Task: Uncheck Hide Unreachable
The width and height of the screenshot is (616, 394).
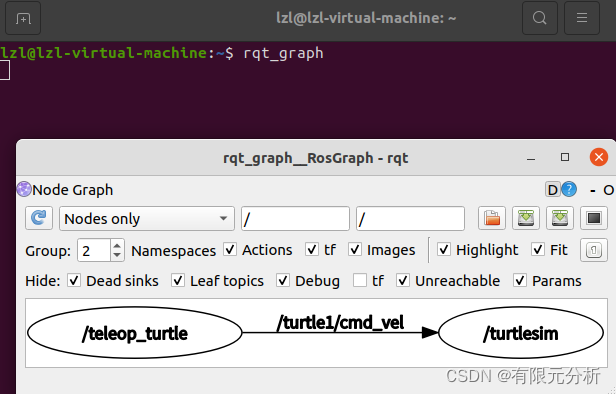Action: click(403, 280)
